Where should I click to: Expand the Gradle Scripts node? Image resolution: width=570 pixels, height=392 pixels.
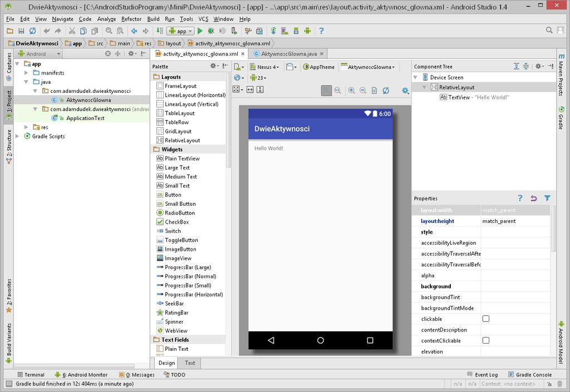(17, 136)
